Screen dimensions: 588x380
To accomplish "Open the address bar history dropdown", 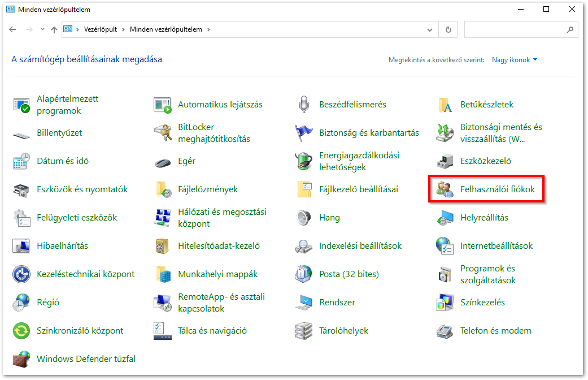I will click(x=430, y=29).
